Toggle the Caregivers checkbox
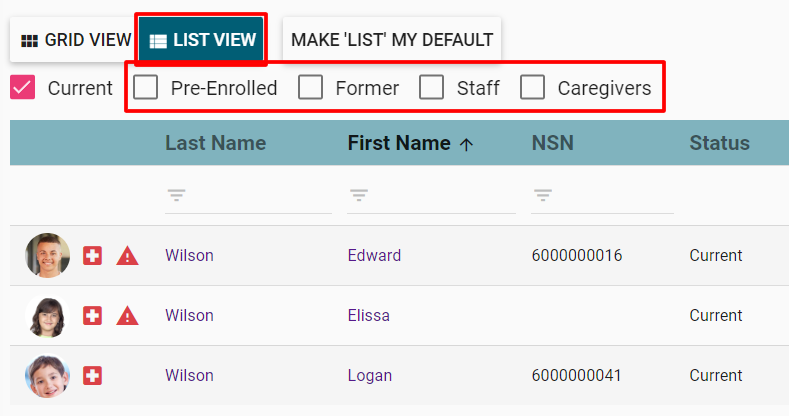789x416 pixels. point(532,88)
